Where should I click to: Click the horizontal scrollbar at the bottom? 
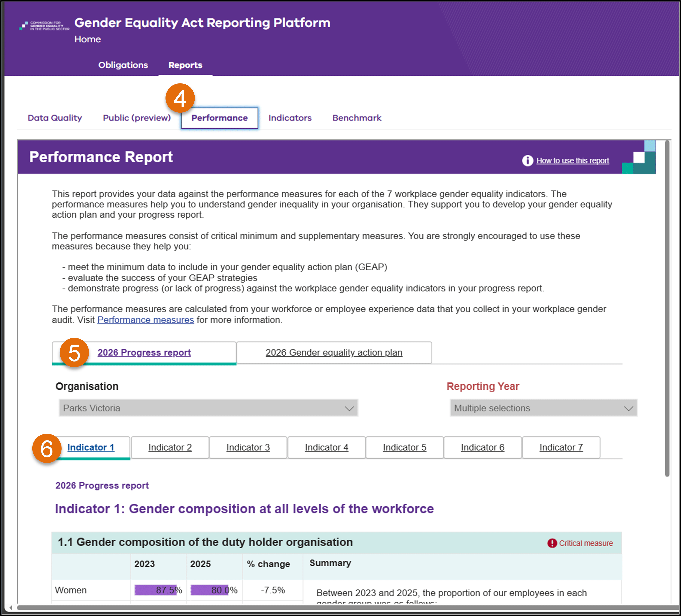(x=348, y=608)
